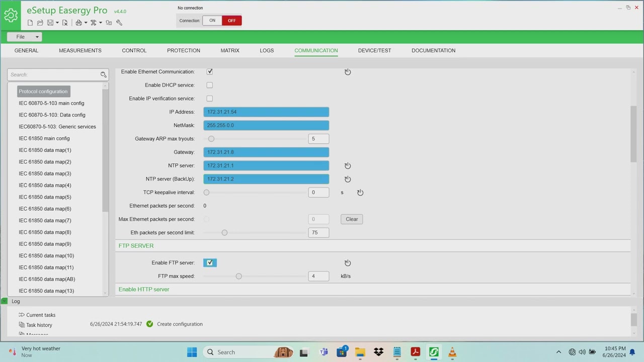The image size is (644, 362).
Task: Show Current tasks in the log
Action: click(x=41, y=315)
